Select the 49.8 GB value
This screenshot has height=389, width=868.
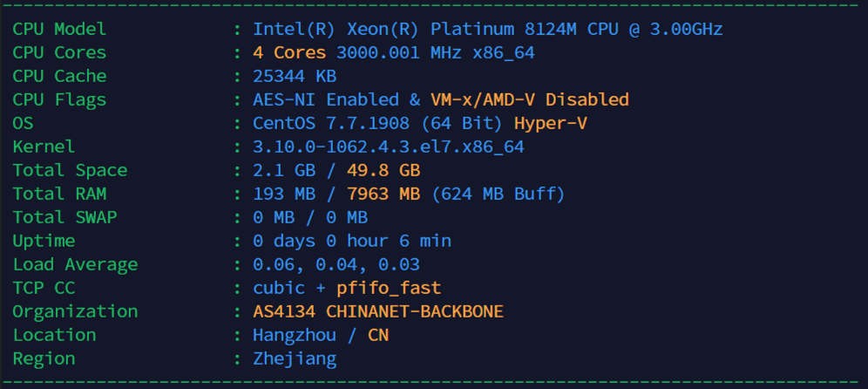pos(383,170)
